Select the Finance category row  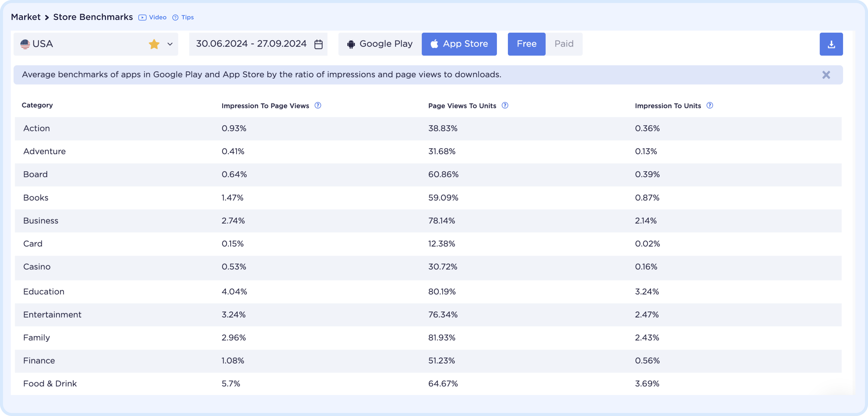[428, 361]
